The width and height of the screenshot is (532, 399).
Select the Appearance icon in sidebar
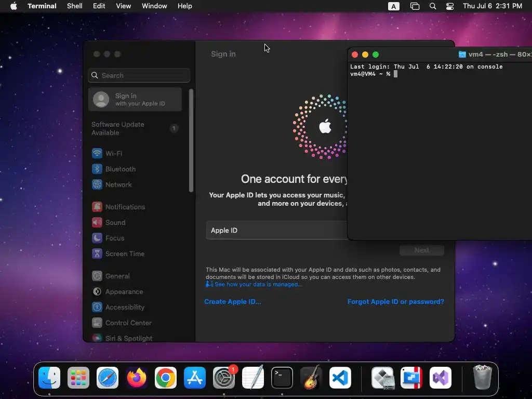coord(97,292)
